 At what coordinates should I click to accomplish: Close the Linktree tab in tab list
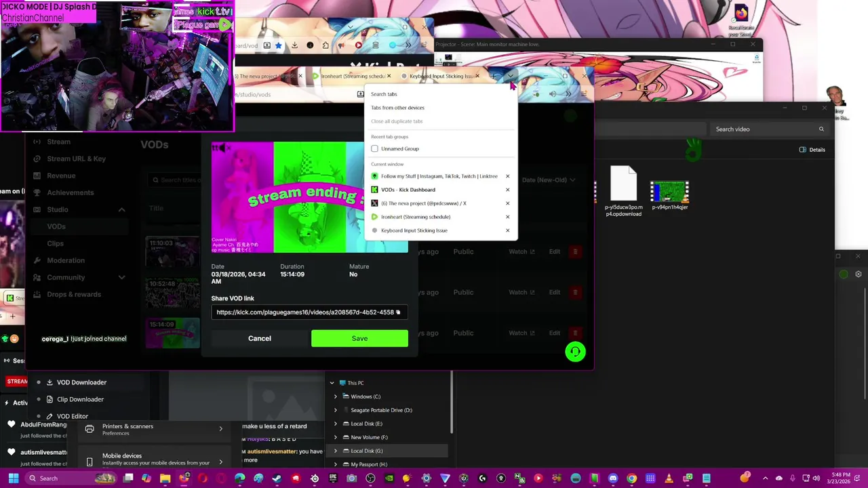507,176
